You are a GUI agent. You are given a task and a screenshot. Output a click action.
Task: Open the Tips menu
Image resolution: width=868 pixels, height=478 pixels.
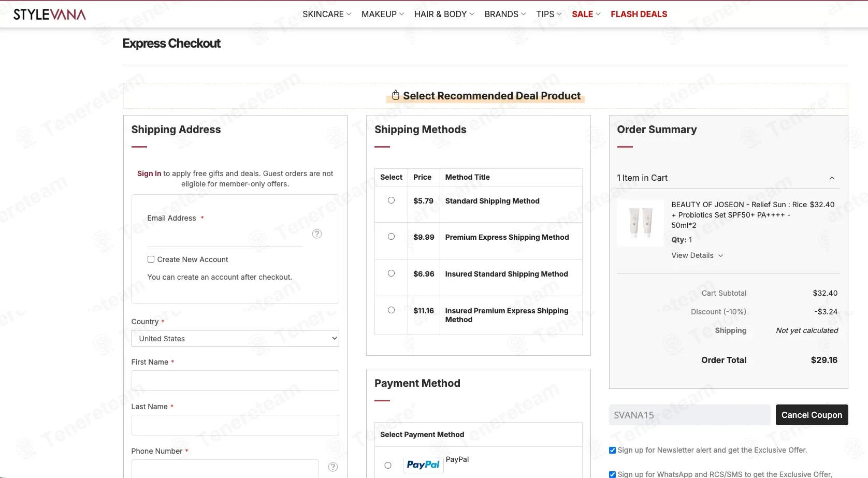coord(549,15)
